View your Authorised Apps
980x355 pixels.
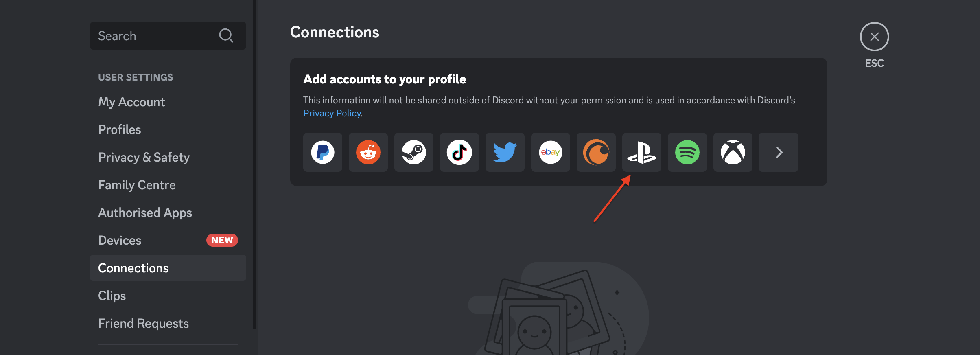click(145, 213)
